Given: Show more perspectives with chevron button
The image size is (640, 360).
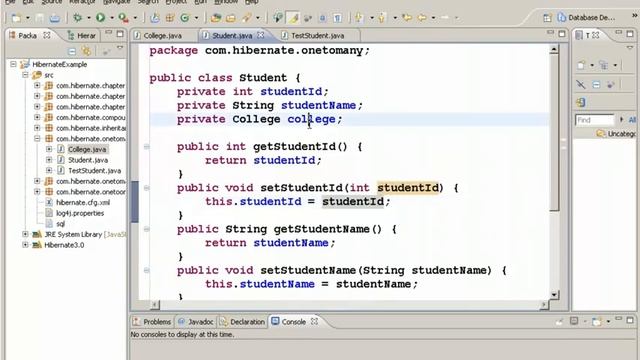Looking at the screenshot, I should (x=634, y=16).
